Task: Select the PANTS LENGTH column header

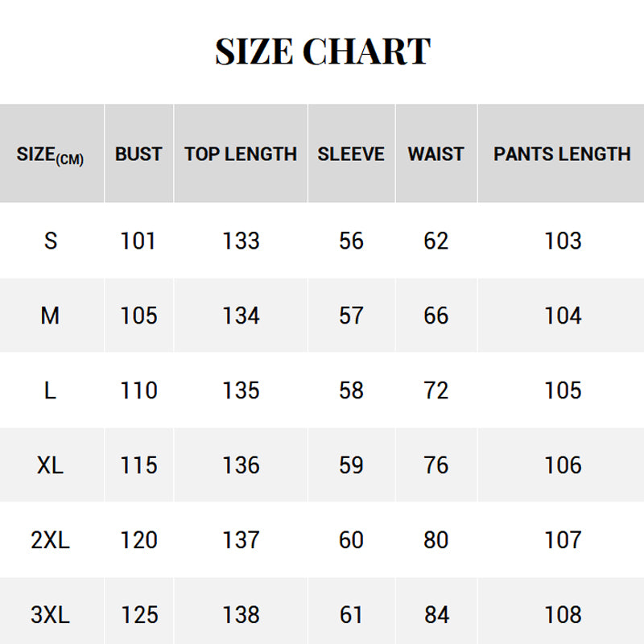Action: pyautogui.click(x=562, y=154)
